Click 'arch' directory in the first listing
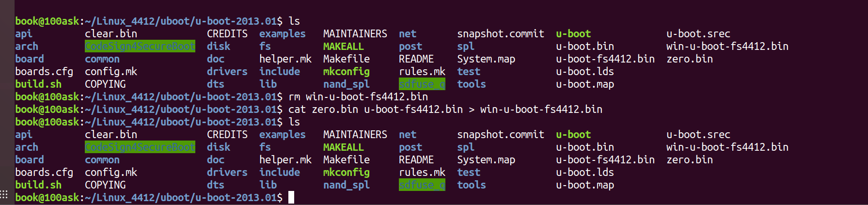This screenshot has width=868, height=205. click(27, 46)
